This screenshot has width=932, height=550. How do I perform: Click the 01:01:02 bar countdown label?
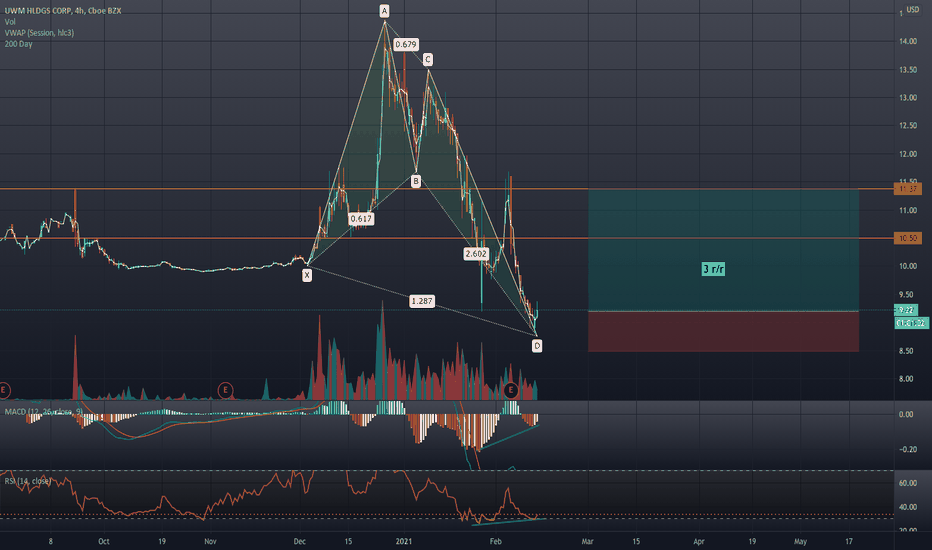pyautogui.click(x=911, y=323)
